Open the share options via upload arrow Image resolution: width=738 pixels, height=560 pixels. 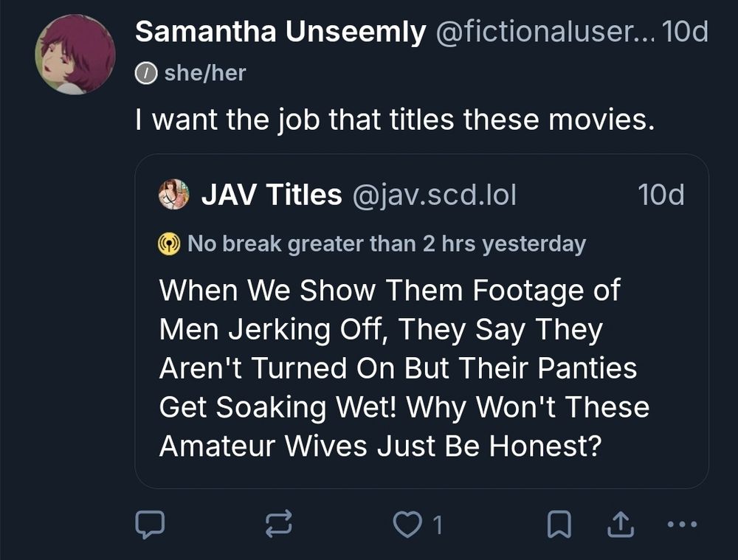tap(621, 525)
